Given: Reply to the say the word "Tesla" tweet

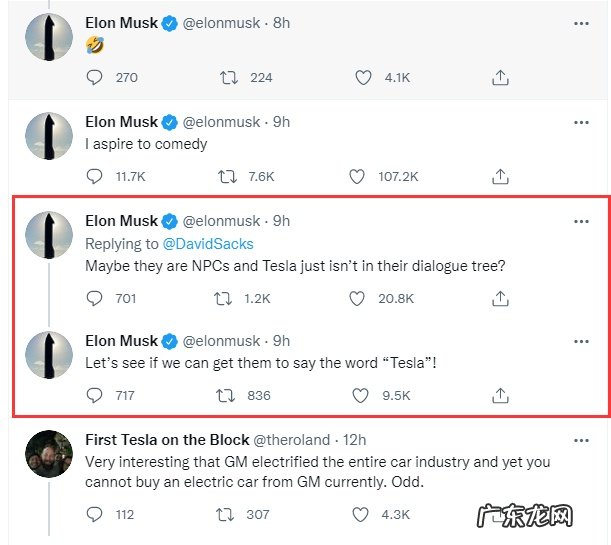Looking at the screenshot, I should (x=95, y=395).
